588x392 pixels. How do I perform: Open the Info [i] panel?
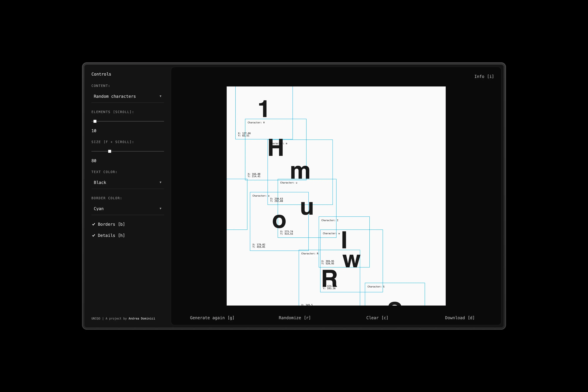[484, 76]
